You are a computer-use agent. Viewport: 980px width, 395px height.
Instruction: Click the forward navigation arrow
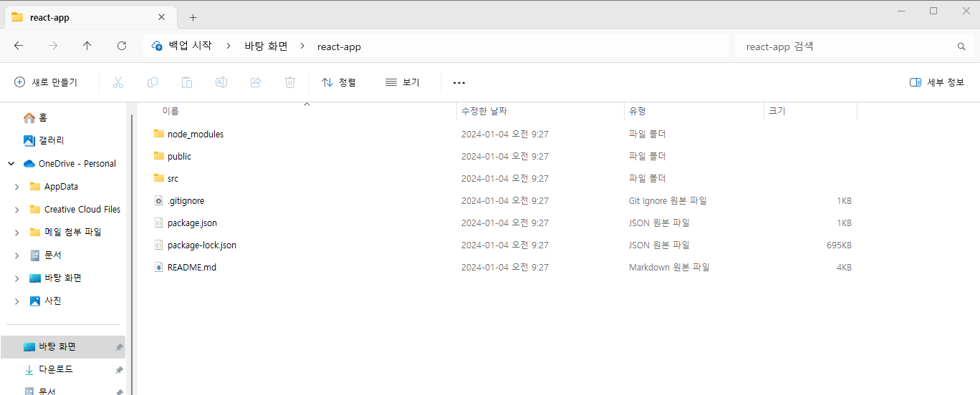point(53,46)
